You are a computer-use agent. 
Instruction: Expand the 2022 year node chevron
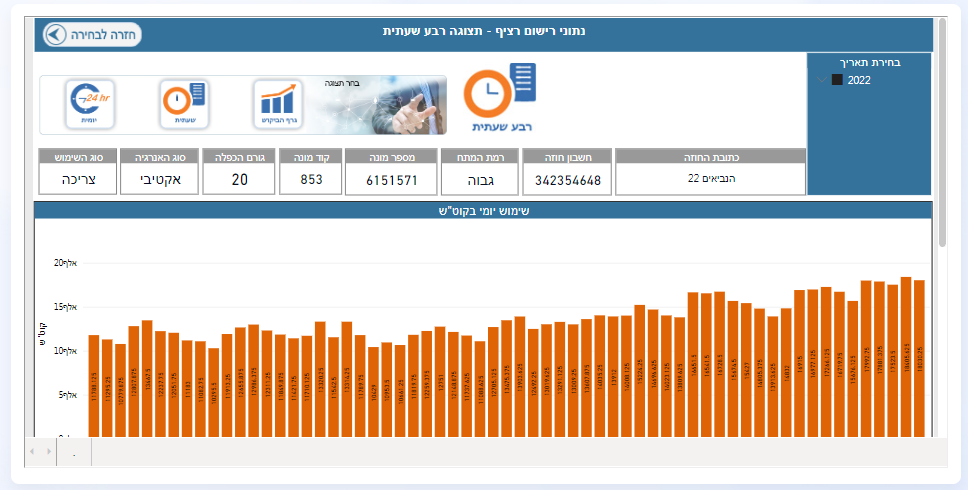822,80
